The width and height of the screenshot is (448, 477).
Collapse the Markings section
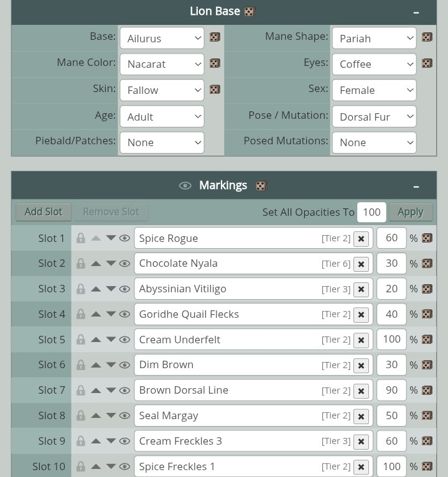coord(416,186)
